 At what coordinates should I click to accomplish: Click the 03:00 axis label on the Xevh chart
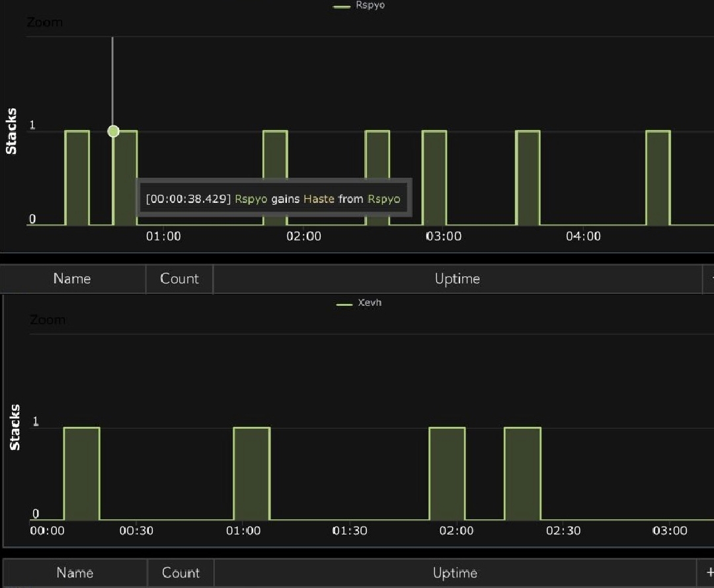(x=670, y=531)
